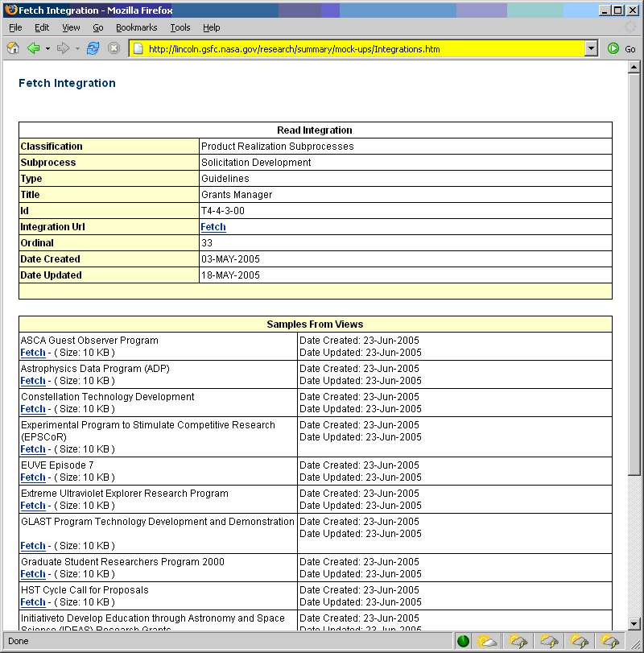Screen dimensions: 644x653
Task: Click the date '03-MAY-2005'
Action: coord(230,259)
